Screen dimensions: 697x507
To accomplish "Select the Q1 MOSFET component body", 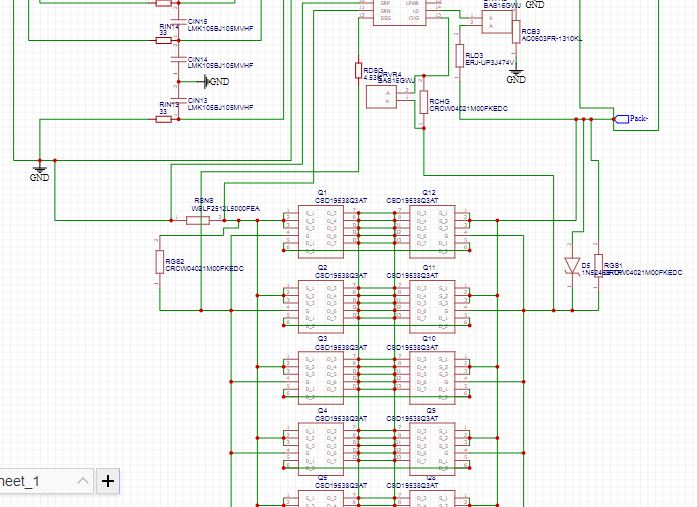I will 320,232.
